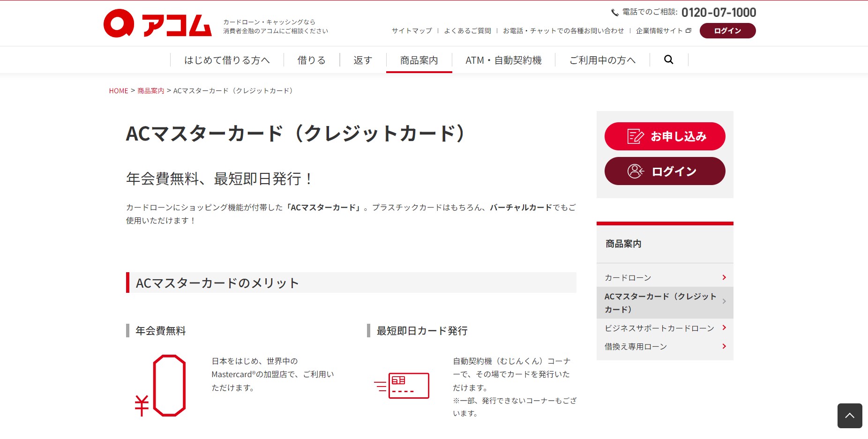Expand ビジネスサポートカードローン via its chevron

[724, 327]
